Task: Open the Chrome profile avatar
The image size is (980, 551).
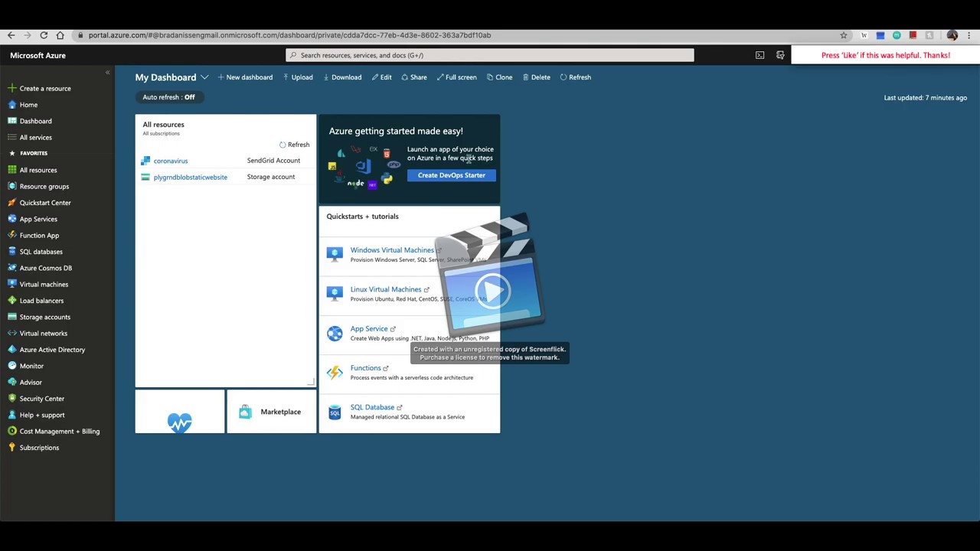Action: coord(952,35)
